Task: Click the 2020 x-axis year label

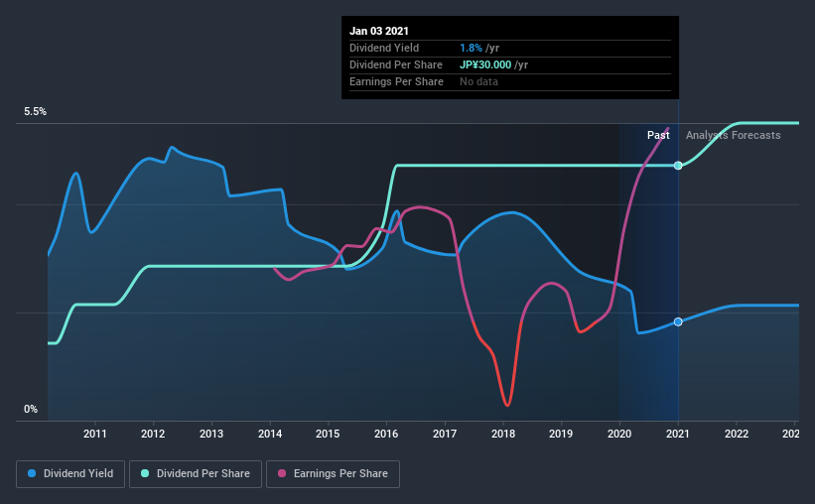Action: (x=619, y=434)
